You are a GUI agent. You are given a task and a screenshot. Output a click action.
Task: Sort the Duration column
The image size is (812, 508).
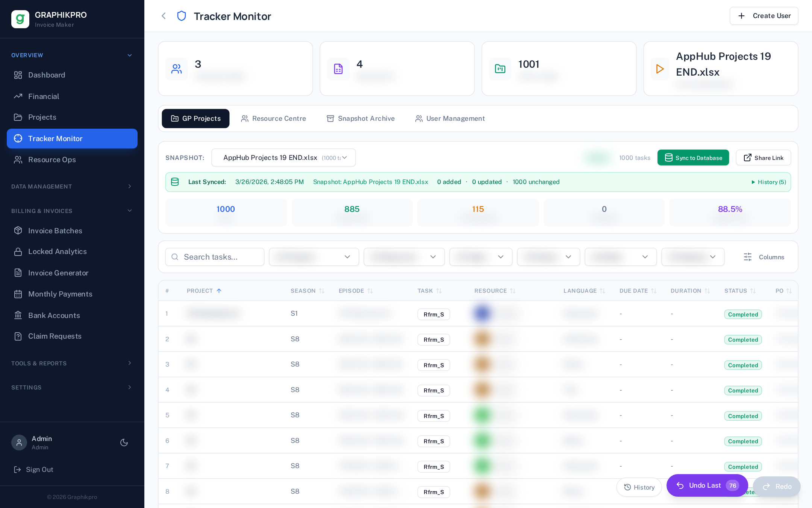point(707,291)
